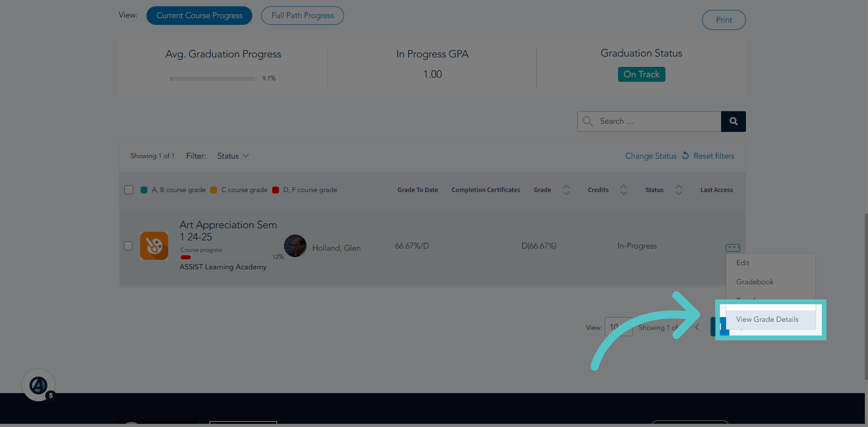This screenshot has height=427, width=868.
Task: Open the three-dot course actions menu
Action: [x=733, y=248]
